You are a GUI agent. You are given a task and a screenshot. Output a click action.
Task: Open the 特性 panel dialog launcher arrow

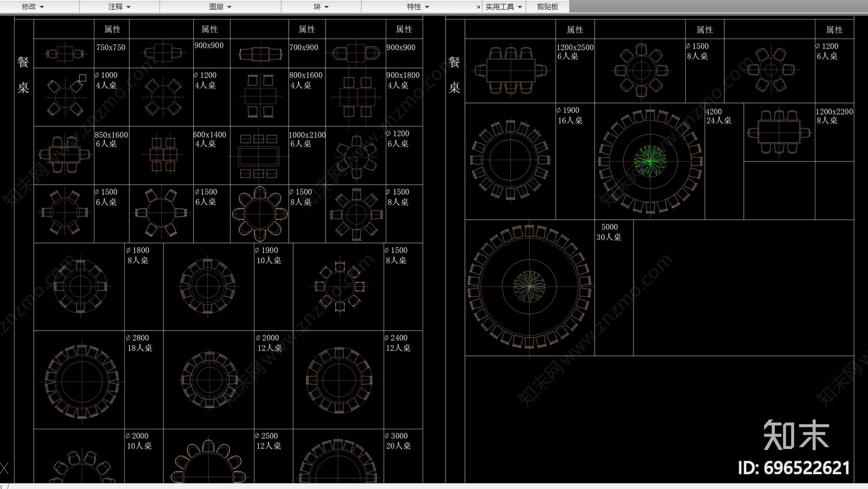[478, 7]
